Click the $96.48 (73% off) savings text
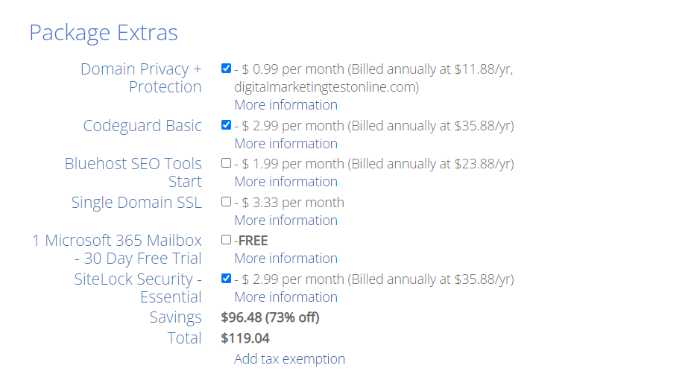This screenshot has width=700, height=380. point(270,317)
